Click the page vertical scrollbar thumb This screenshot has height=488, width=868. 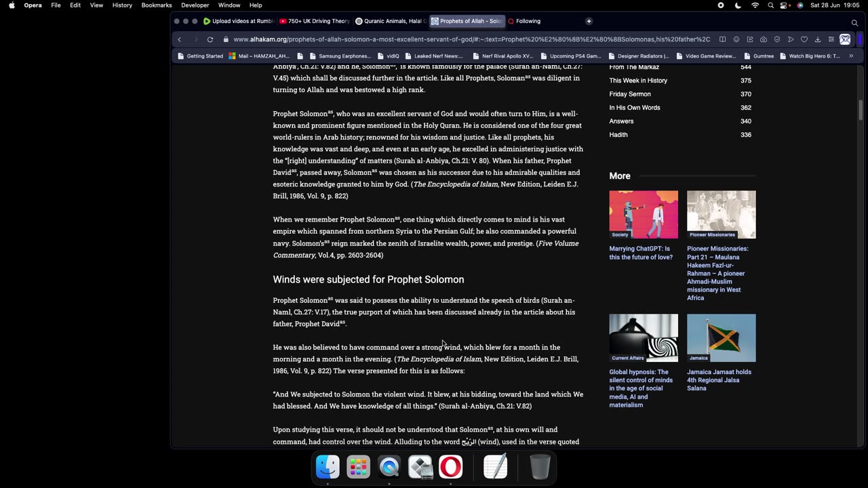coord(861,110)
